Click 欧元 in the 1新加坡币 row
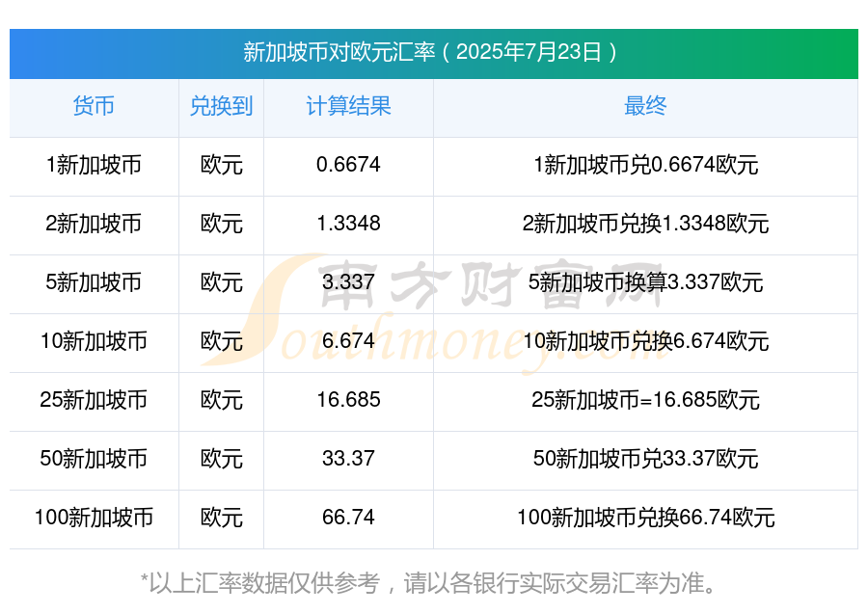Image resolution: width=868 pixels, height=613 pixels. pos(221,165)
